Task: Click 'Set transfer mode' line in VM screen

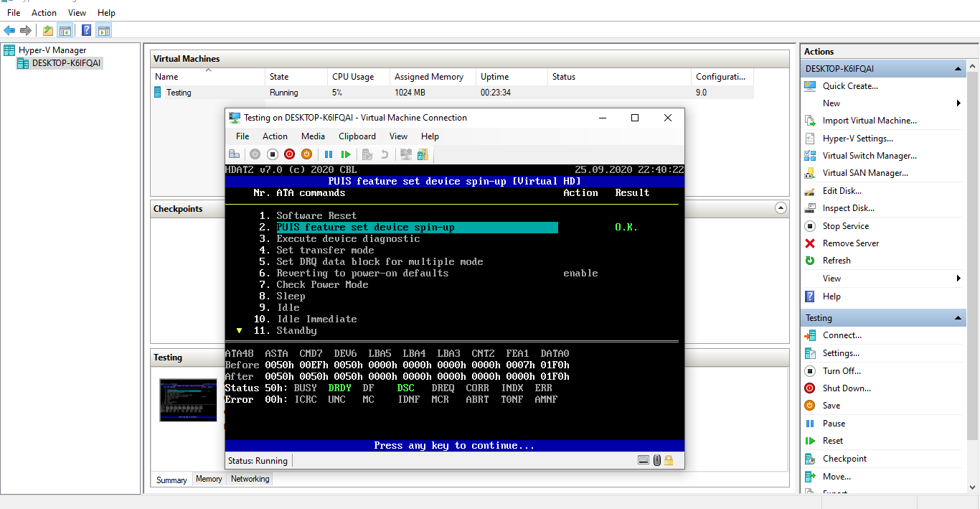Action: [325, 250]
